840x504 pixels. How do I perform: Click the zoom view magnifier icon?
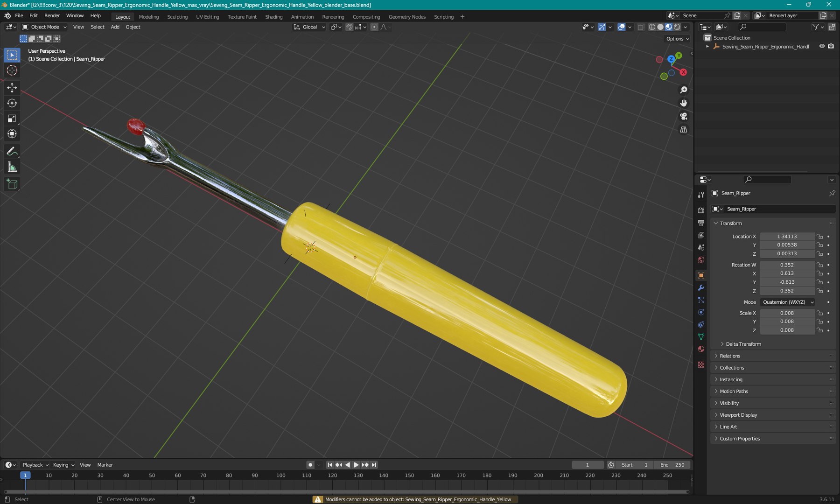[684, 90]
